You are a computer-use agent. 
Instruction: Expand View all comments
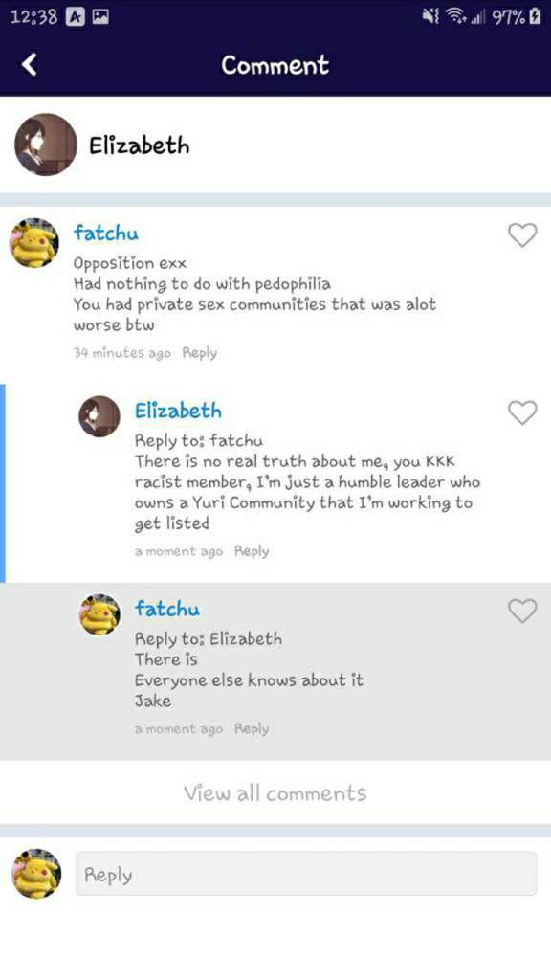[x=275, y=793]
